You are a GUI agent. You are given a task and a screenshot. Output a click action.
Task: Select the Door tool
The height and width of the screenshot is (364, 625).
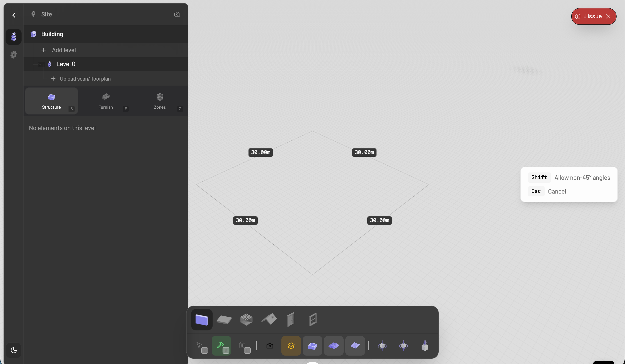click(291, 319)
